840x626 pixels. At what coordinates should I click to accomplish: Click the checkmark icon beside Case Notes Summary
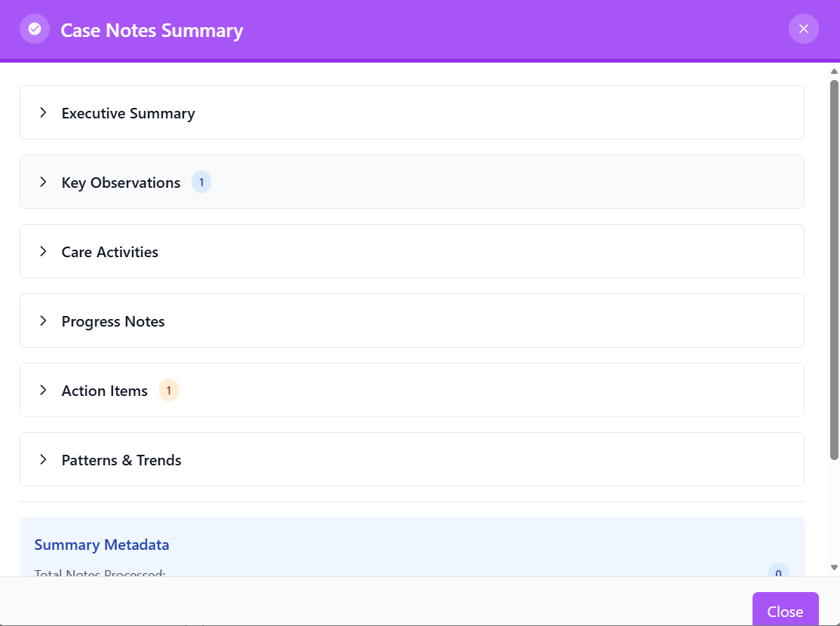35,29
